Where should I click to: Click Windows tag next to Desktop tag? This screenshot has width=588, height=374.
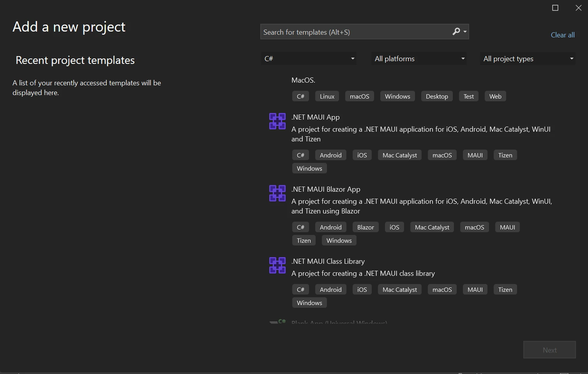coord(397,96)
